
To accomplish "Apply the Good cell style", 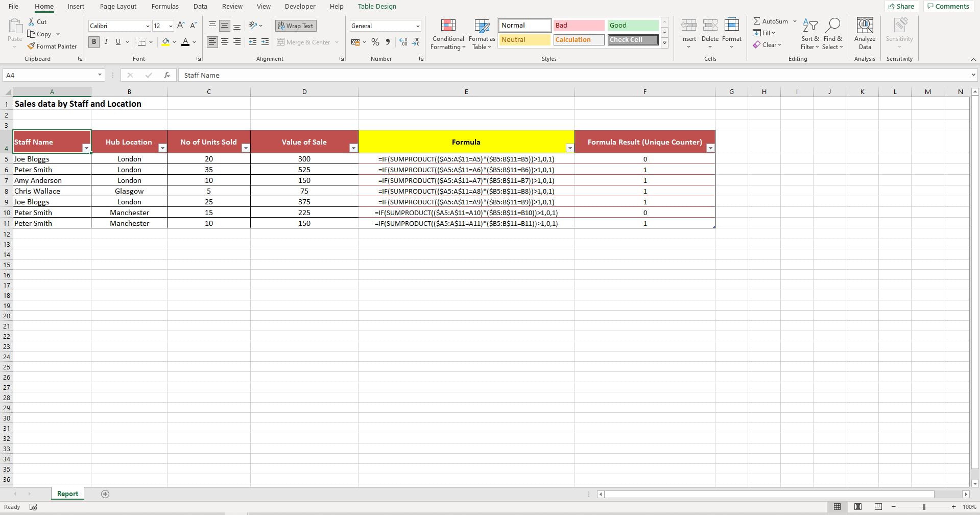I will (x=633, y=25).
